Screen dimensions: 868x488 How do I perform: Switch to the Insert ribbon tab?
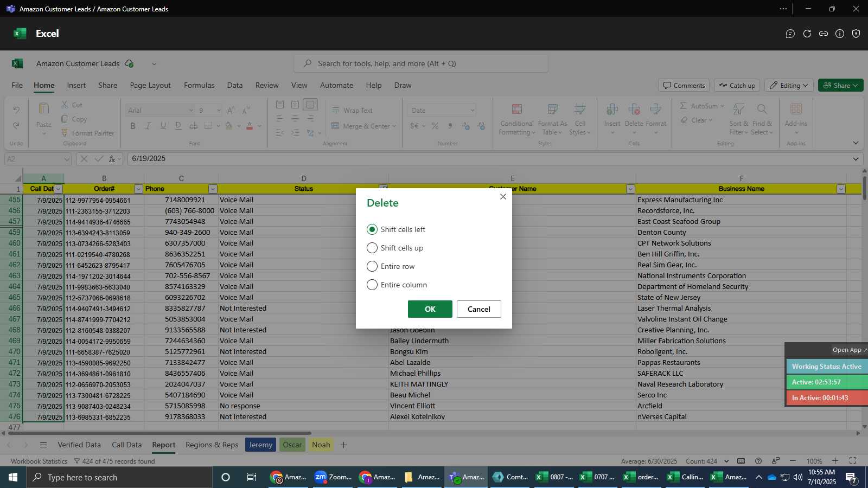coord(76,85)
